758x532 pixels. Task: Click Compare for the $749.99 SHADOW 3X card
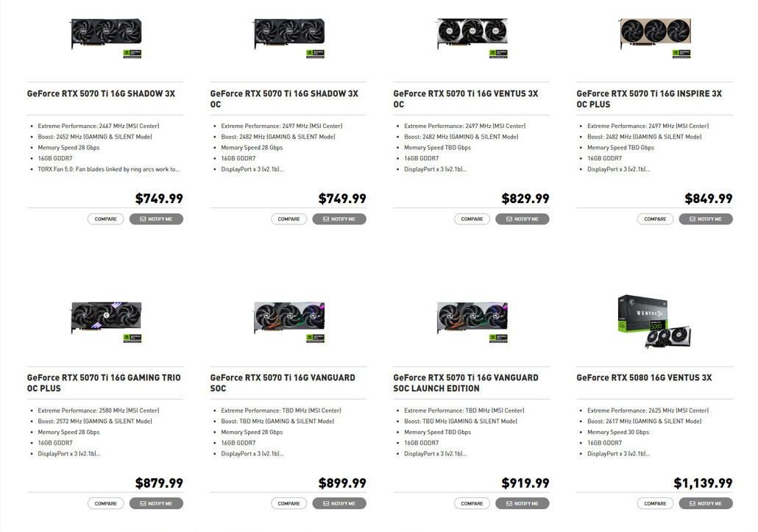tap(106, 219)
